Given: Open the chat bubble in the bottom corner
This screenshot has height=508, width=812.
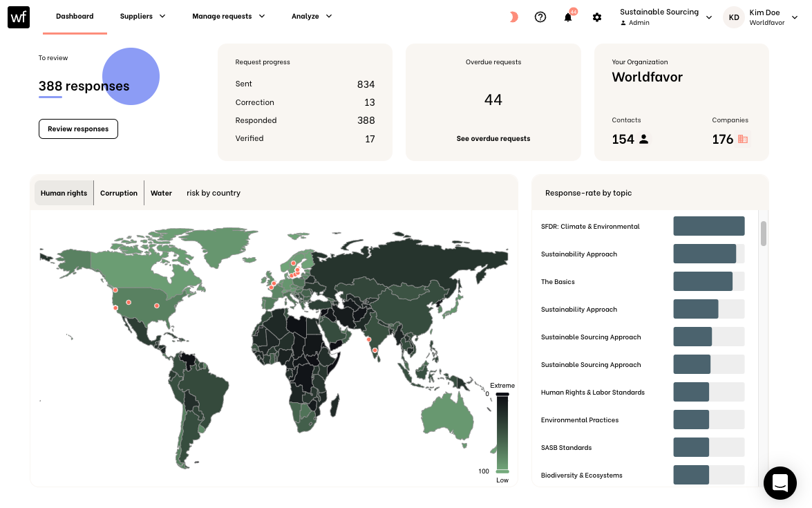Looking at the screenshot, I should pos(780,483).
